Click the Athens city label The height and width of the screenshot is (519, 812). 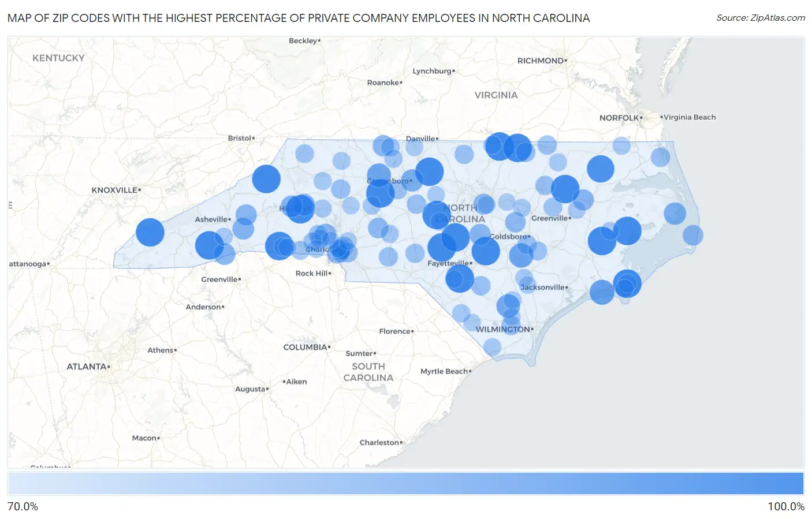(162, 350)
